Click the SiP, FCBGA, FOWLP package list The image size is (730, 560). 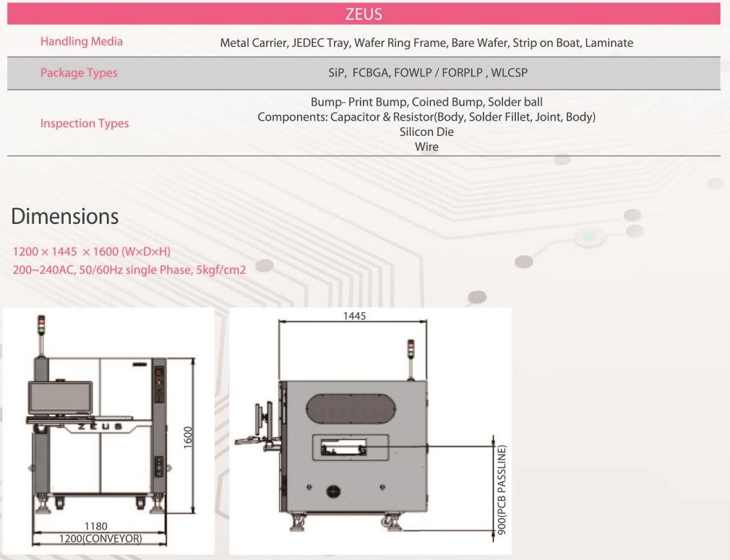tap(428, 72)
